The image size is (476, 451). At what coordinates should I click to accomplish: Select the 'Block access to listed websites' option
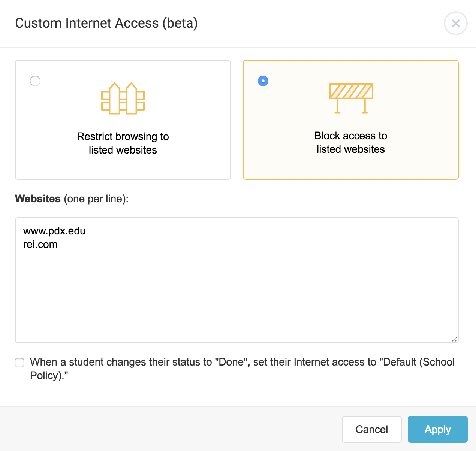(x=263, y=81)
